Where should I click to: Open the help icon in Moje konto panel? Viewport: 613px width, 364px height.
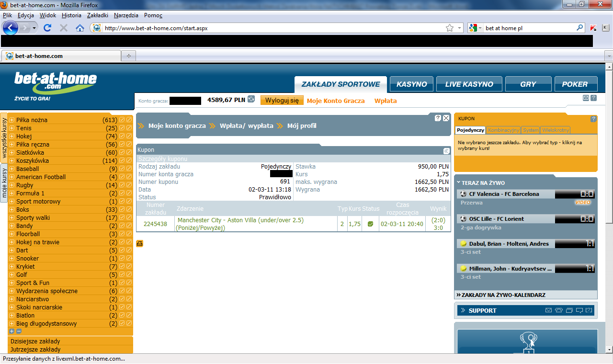click(x=438, y=118)
